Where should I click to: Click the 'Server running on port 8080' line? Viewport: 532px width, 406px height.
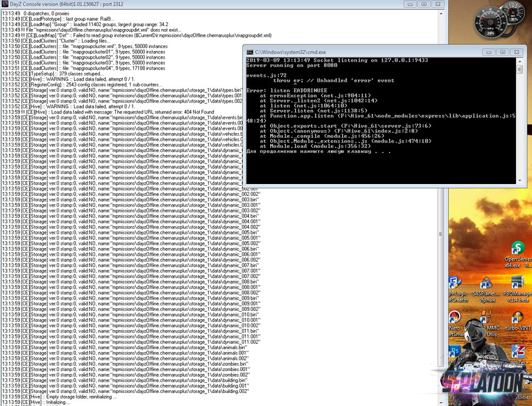[292, 65]
